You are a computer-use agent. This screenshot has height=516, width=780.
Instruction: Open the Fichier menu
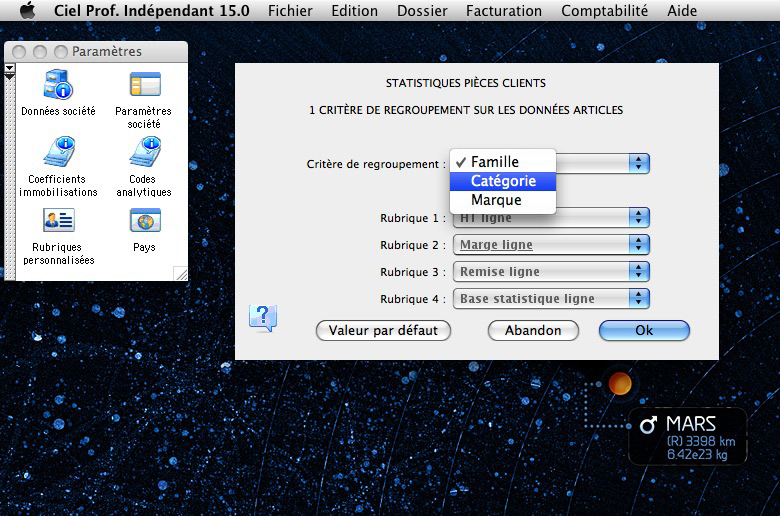[290, 10]
